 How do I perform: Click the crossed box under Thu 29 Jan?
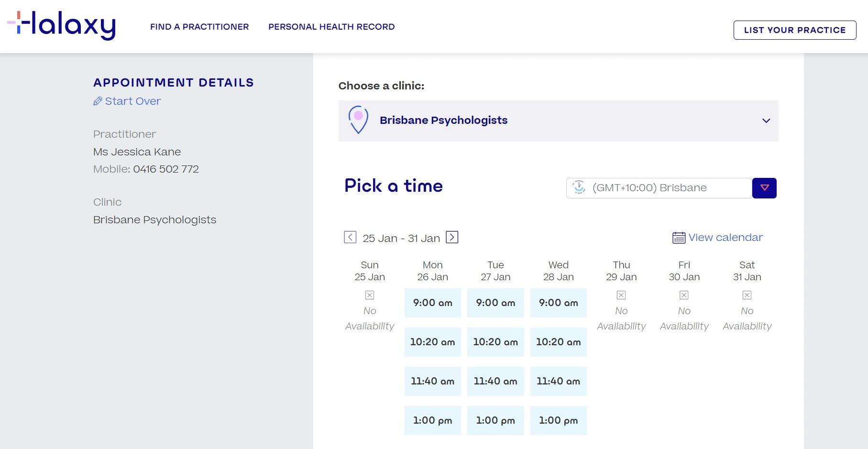(621, 295)
